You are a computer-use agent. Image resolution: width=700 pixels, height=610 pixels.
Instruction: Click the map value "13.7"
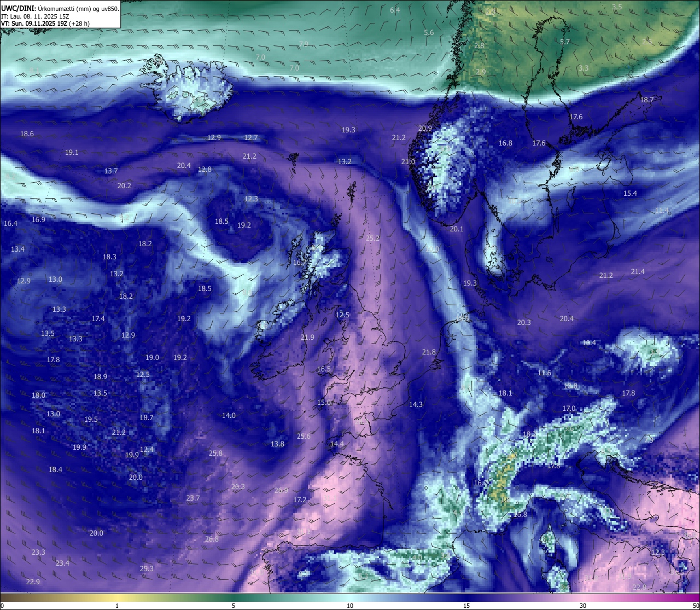coord(111,171)
